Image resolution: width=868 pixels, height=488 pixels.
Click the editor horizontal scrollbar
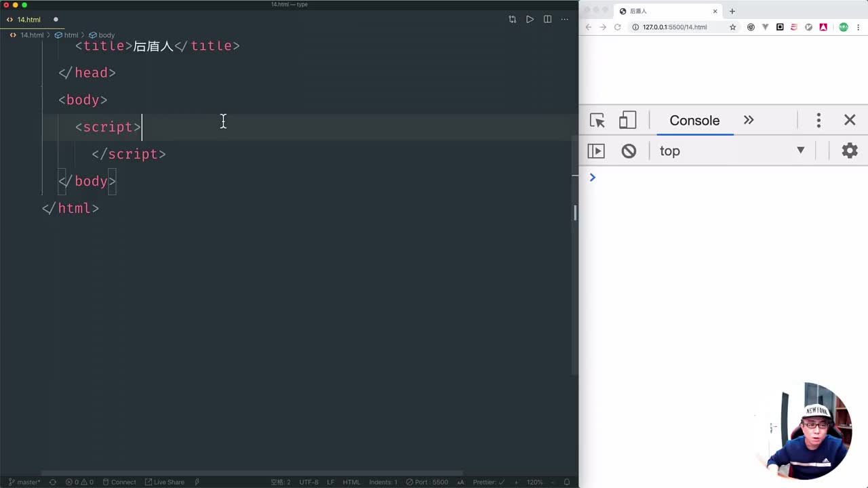click(x=252, y=473)
